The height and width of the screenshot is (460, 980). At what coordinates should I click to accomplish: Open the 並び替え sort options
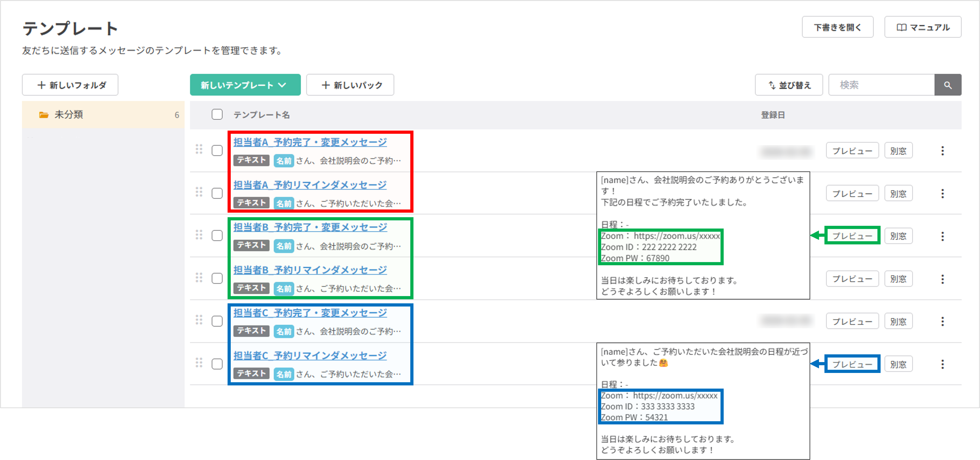click(x=789, y=85)
